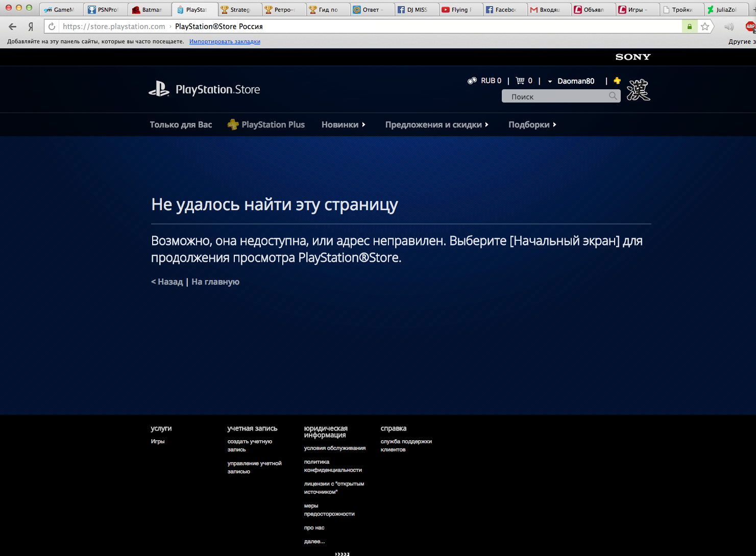Click the PlayStation Plus badge next to username
The width and height of the screenshot is (756, 556).
pos(617,81)
